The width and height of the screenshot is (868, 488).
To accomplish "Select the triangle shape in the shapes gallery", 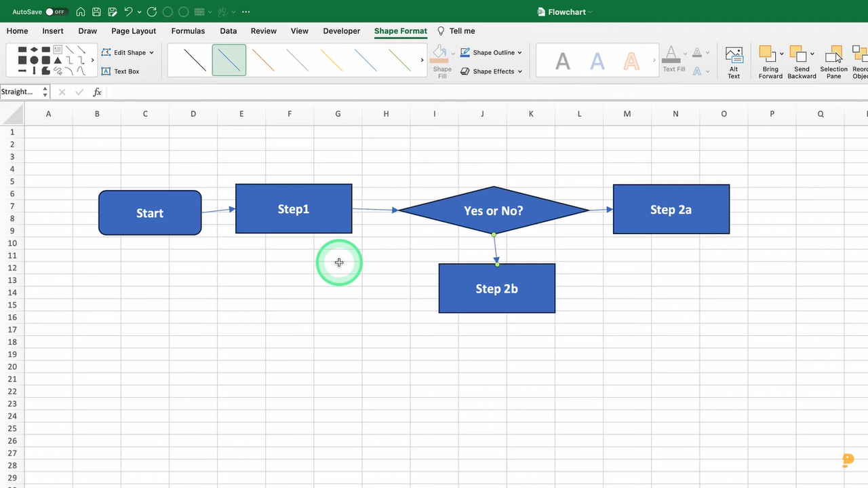I will coord(58,60).
